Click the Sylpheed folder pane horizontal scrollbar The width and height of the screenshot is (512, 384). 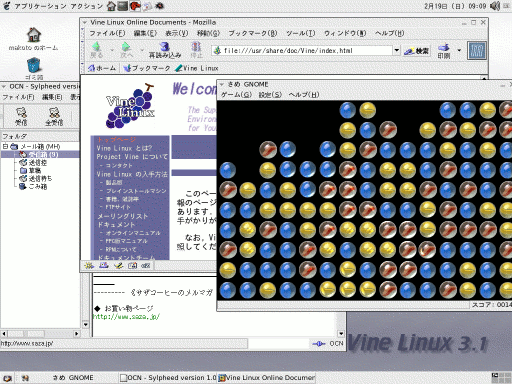click(40, 334)
